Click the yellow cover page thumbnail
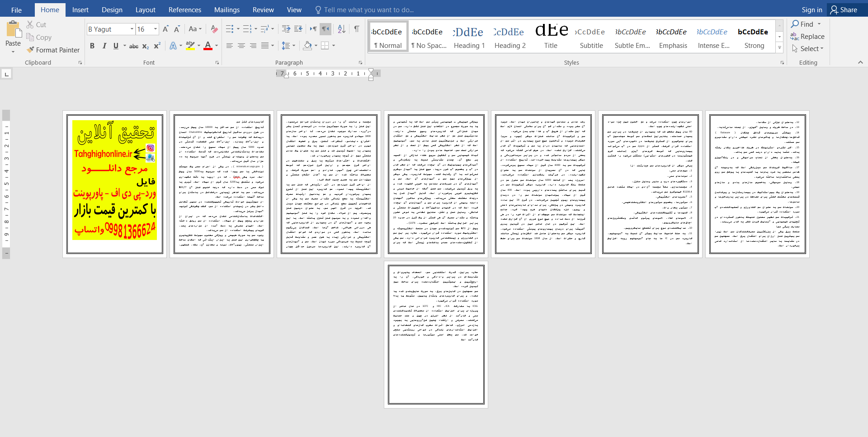The height and width of the screenshot is (437, 868). (115, 184)
